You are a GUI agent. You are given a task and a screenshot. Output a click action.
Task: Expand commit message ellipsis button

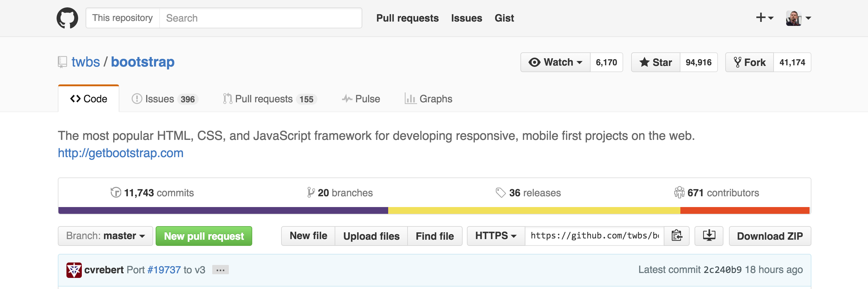(220, 270)
